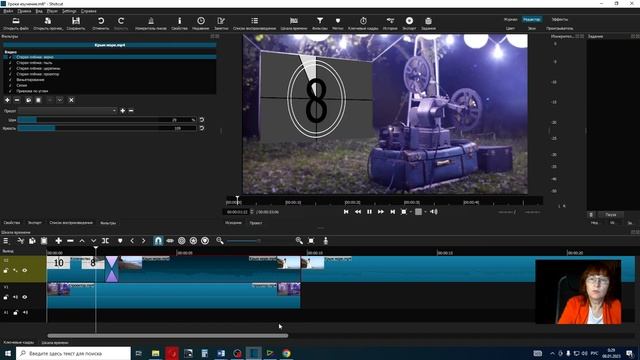Hide track V1 with its eye icon
640x360 pixels.
tap(24, 297)
